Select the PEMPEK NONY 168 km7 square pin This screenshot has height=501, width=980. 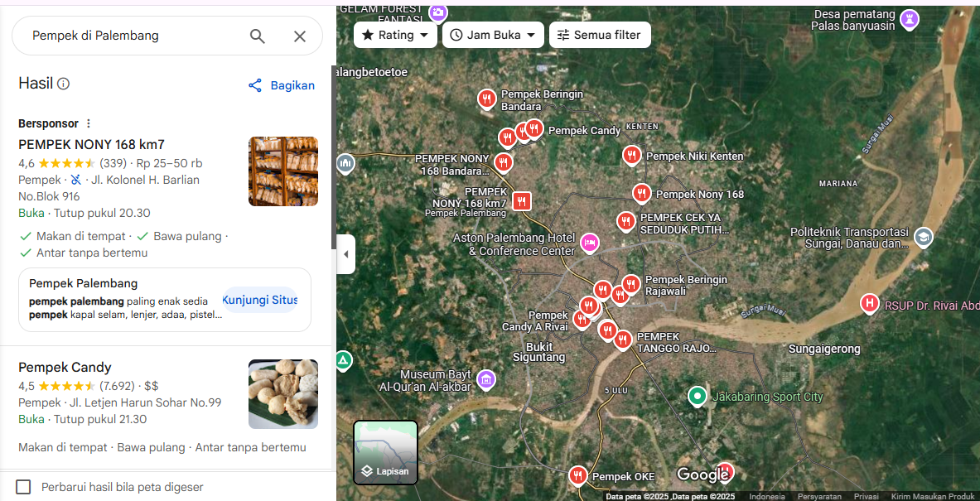tap(521, 201)
